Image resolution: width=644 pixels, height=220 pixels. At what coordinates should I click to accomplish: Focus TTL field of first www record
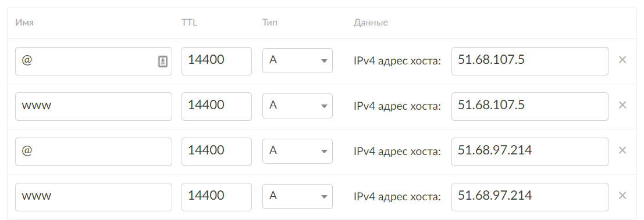point(216,106)
